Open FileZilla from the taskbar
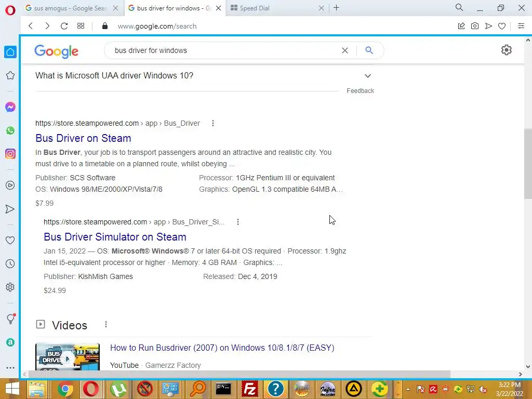This screenshot has height=399, width=532. click(250, 389)
